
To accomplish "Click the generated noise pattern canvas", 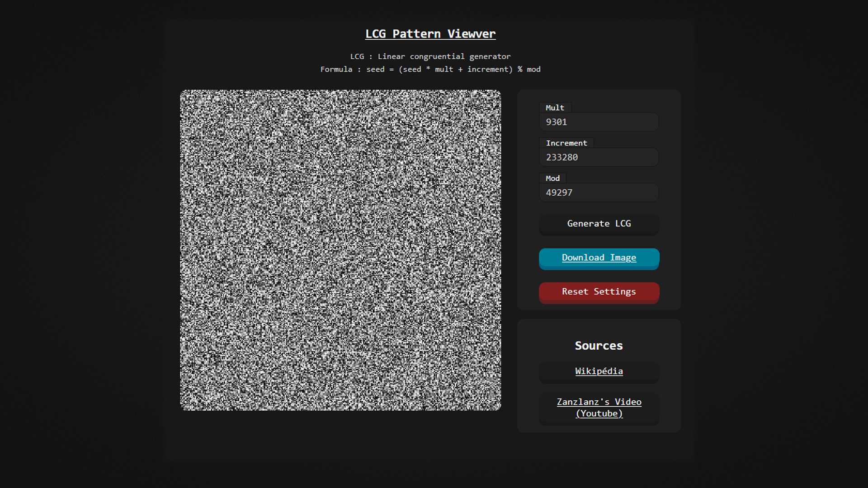I will (340, 250).
